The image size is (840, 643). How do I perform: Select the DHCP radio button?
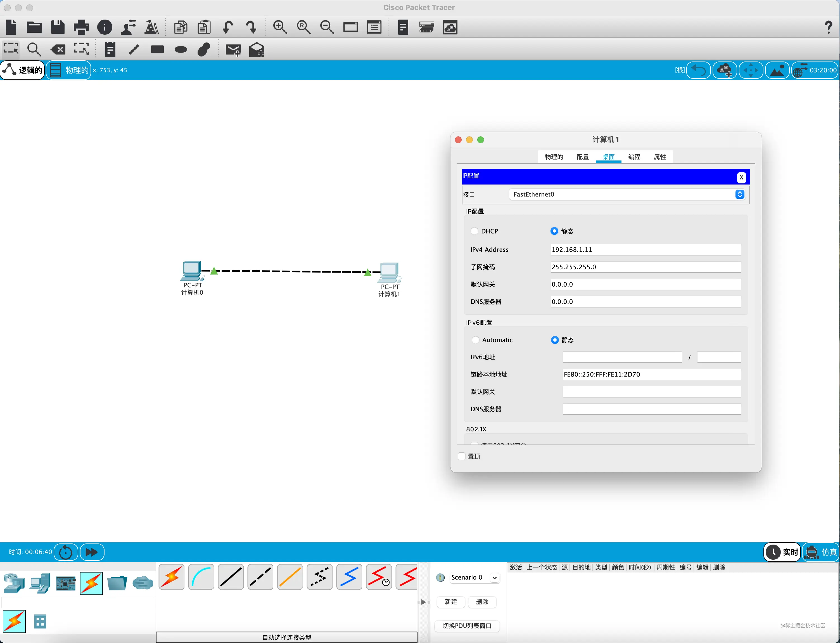tap(474, 231)
